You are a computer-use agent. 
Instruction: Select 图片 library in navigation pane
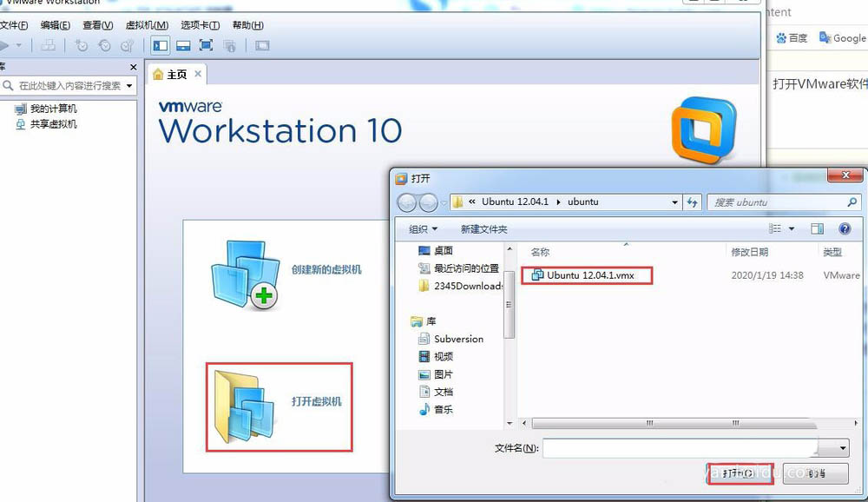point(436,374)
